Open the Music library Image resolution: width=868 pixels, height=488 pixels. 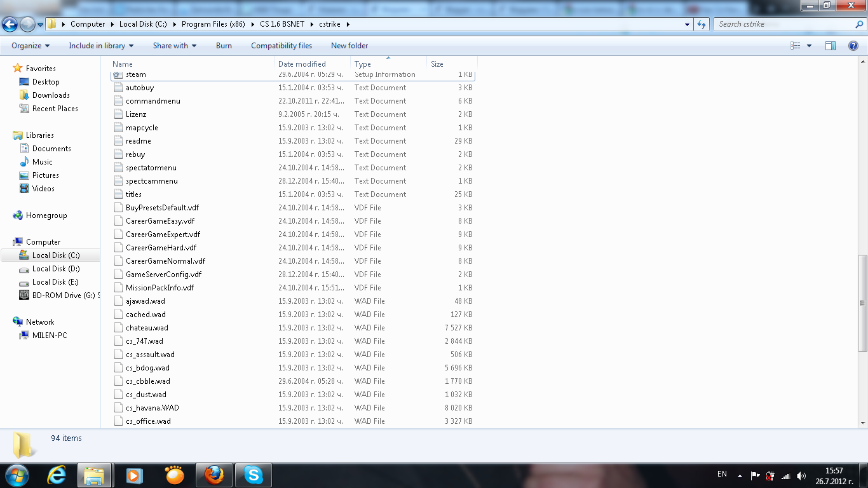[x=43, y=162]
